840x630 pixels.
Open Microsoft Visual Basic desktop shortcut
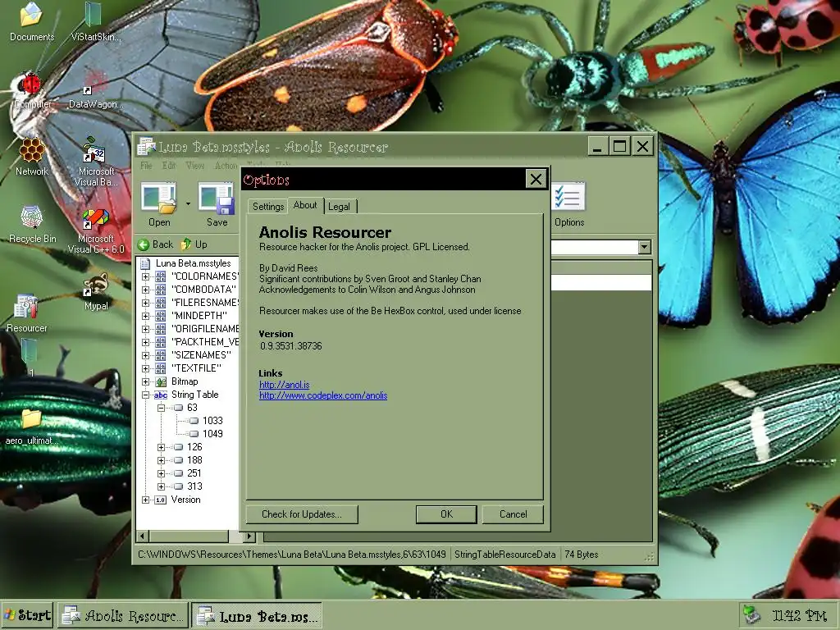pyautogui.click(x=94, y=150)
